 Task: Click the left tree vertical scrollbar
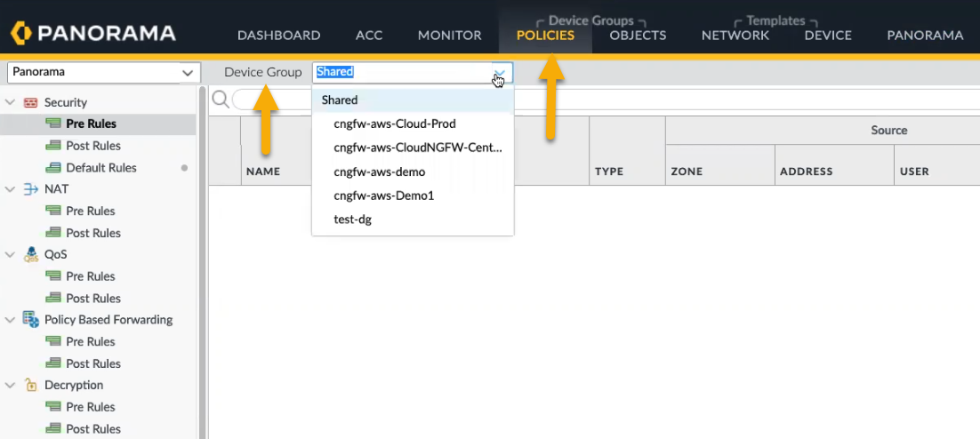point(202,262)
